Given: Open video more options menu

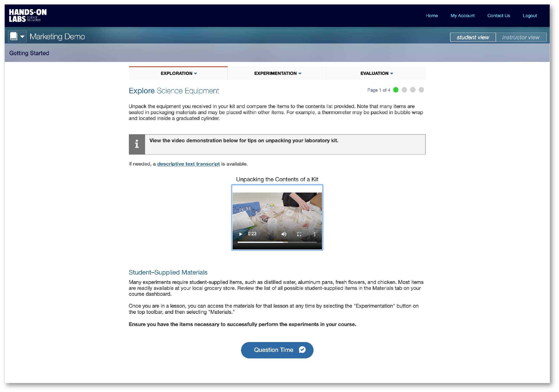Looking at the screenshot, I should [x=314, y=234].
